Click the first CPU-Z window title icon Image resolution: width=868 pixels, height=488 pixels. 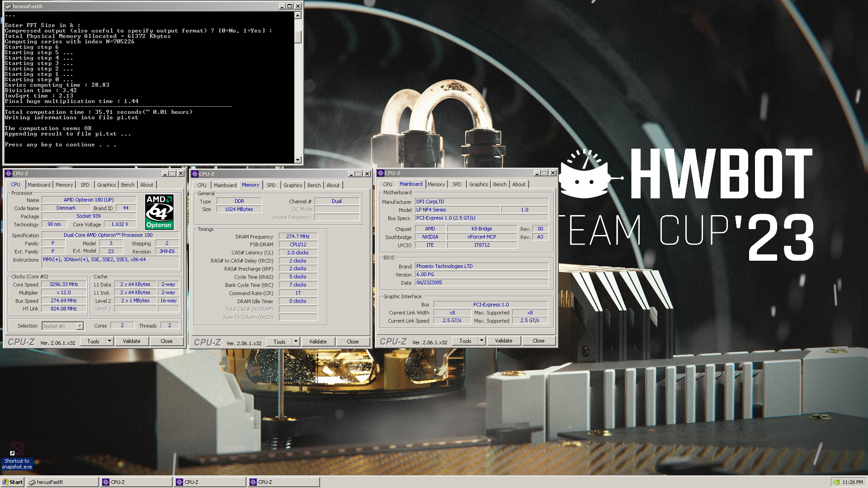[8, 174]
